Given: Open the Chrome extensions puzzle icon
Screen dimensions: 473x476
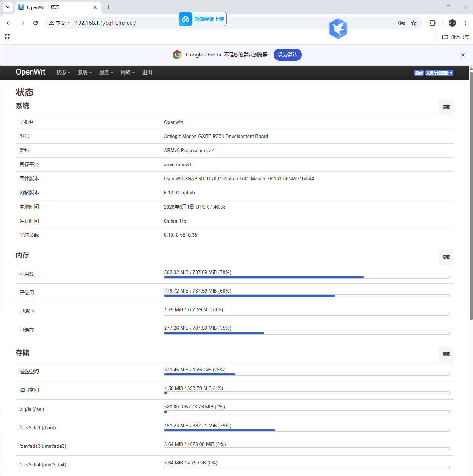Looking at the screenshot, I should coord(432,23).
